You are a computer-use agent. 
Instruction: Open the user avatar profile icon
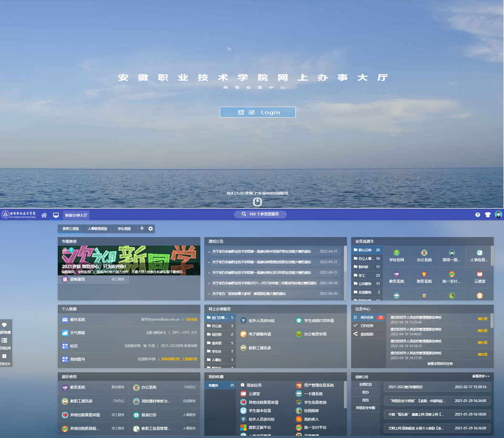(498, 215)
